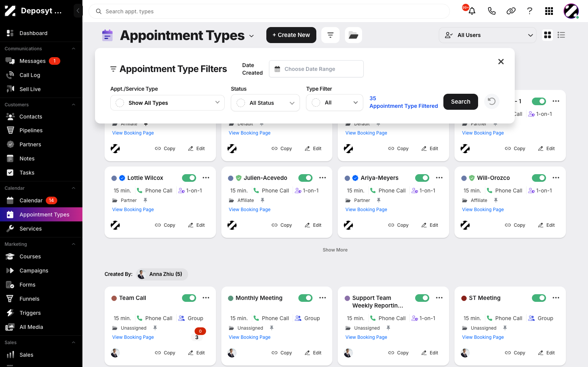
Task: Click the Create New button
Action: (291, 35)
